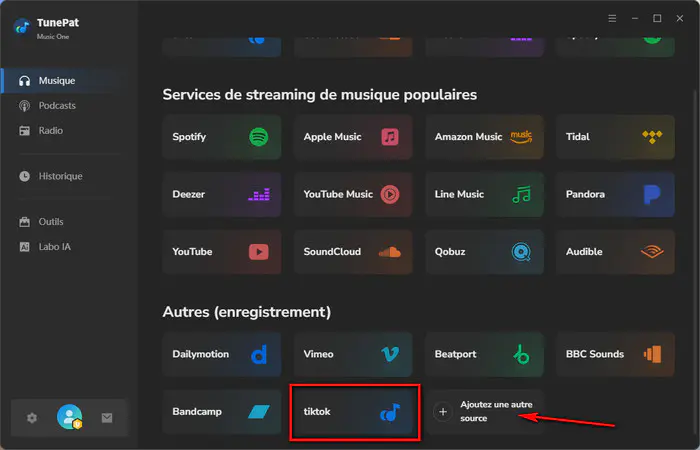700x450 pixels.
Task: Click the Qobuz blue disc icon
Action: [x=521, y=252]
